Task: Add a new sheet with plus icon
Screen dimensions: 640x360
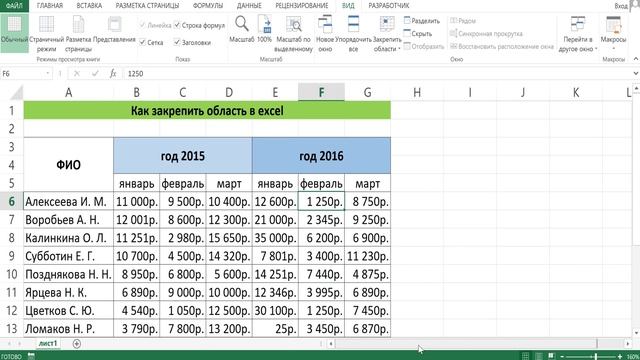Action: (76, 344)
